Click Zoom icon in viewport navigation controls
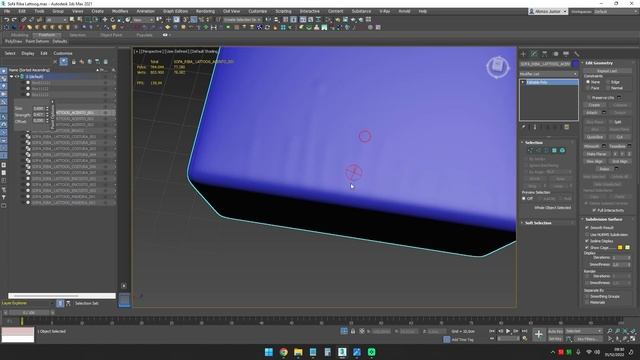Image resolution: width=640 pixels, height=360 pixels. [609, 331]
